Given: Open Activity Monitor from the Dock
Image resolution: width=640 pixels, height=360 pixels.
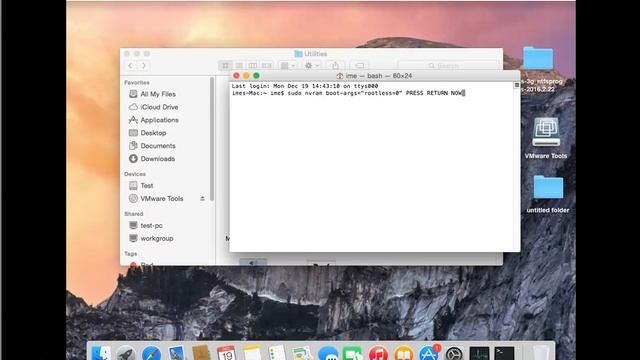Looking at the screenshot, I should point(480,353).
